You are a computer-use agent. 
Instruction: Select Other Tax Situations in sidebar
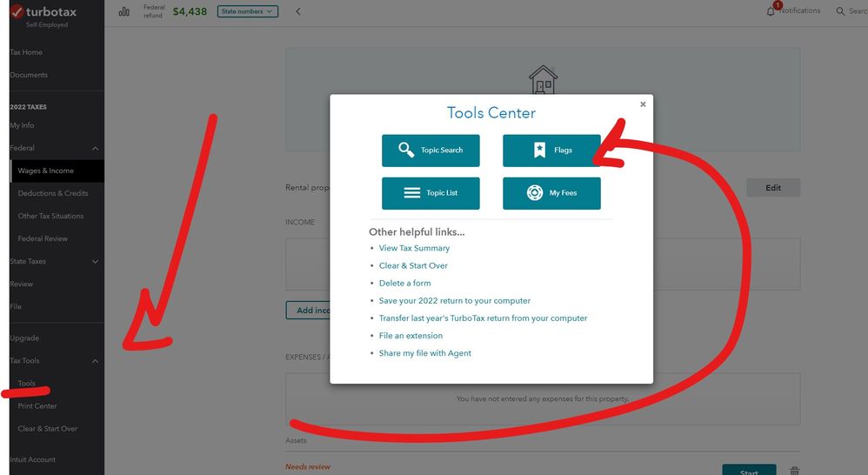[x=50, y=216]
